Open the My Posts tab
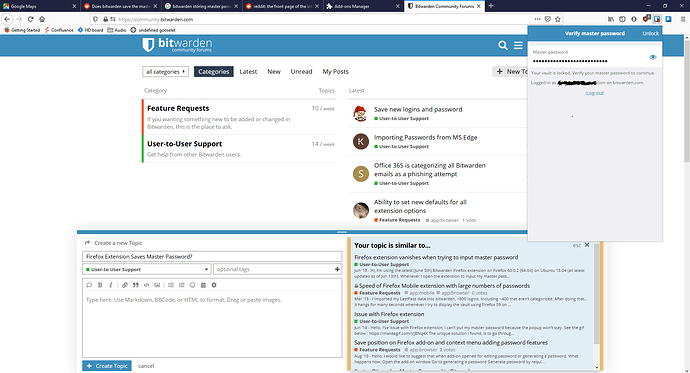Screen dimensions: 690x373 pyautogui.click(x=335, y=71)
